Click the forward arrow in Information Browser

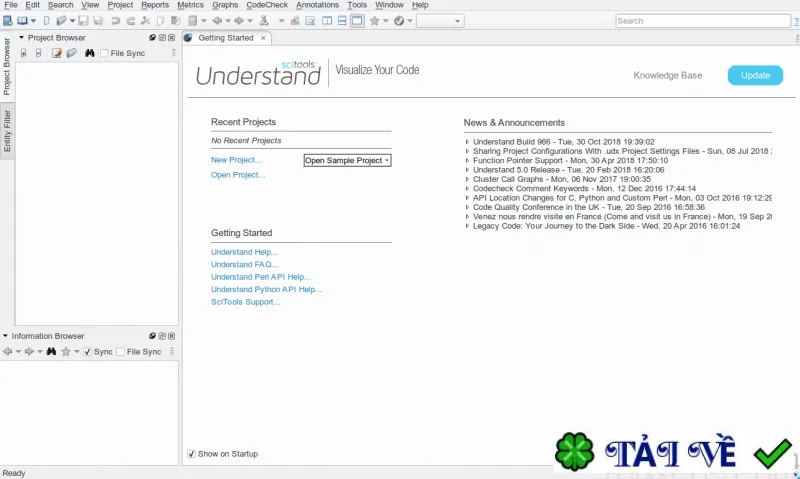29,351
